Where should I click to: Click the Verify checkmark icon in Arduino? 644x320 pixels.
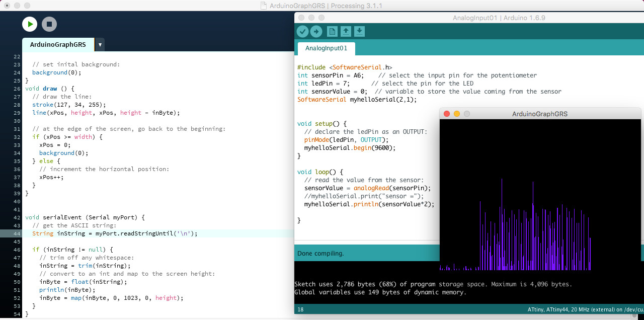302,32
